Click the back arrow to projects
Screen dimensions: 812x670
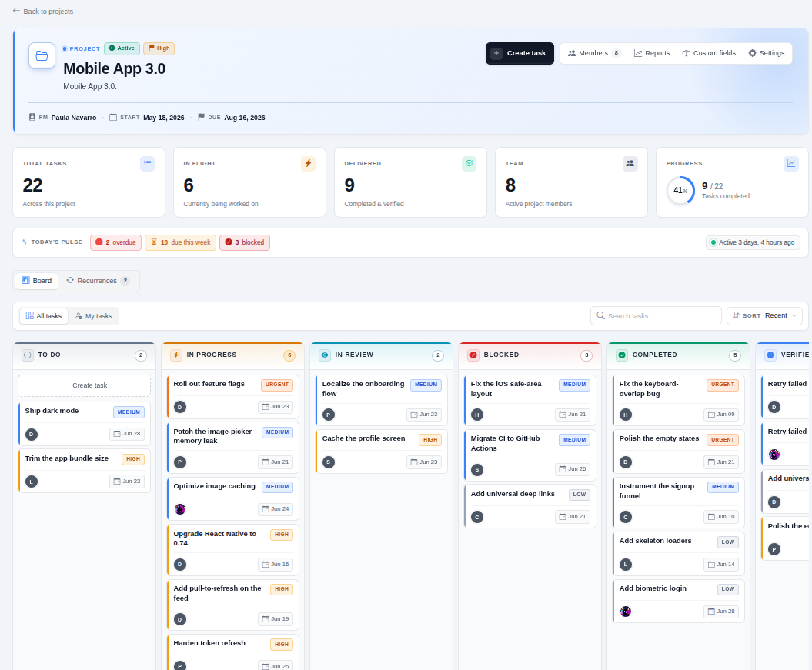(17, 11)
